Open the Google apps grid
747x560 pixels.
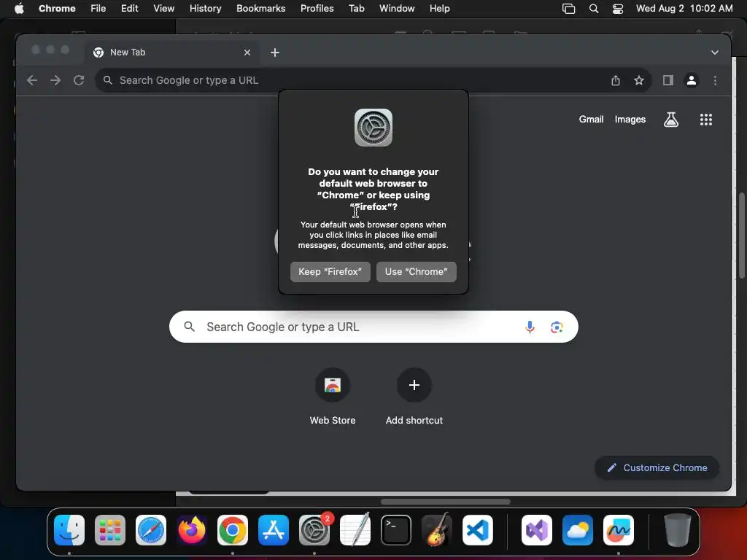pos(705,120)
